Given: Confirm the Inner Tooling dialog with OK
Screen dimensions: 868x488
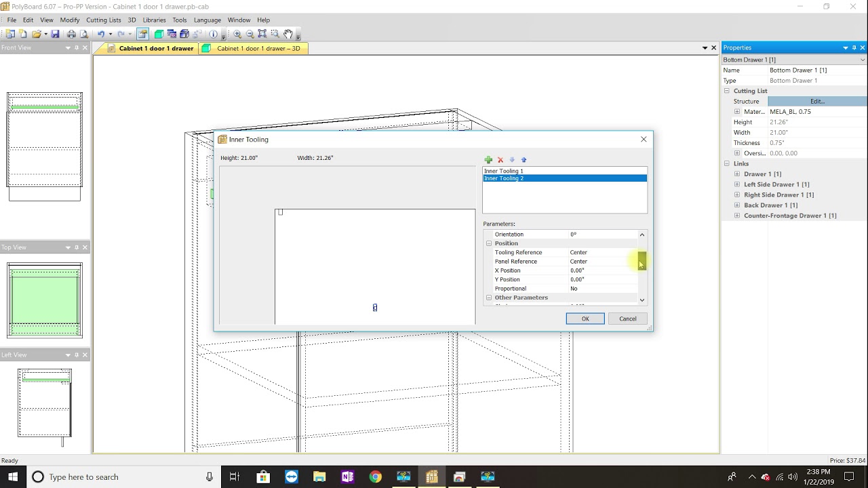Looking at the screenshot, I should click(x=585, y=319).
